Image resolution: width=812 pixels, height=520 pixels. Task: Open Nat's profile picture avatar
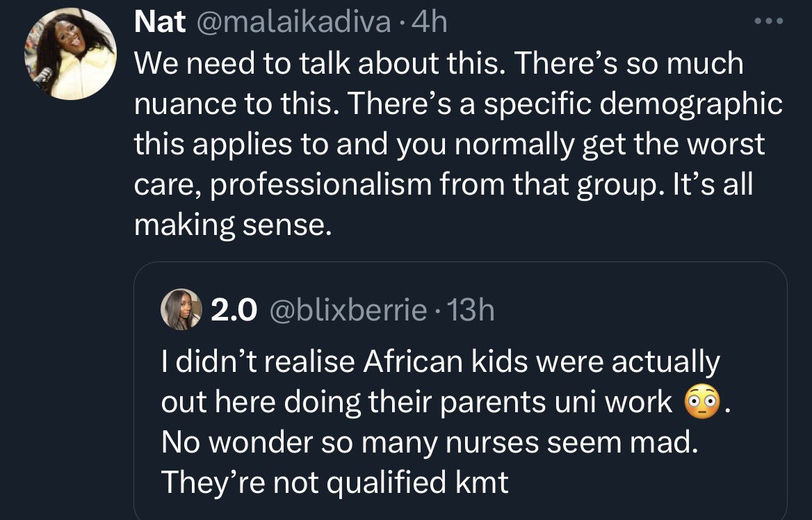pyautogui.click(x=70, y=54)
